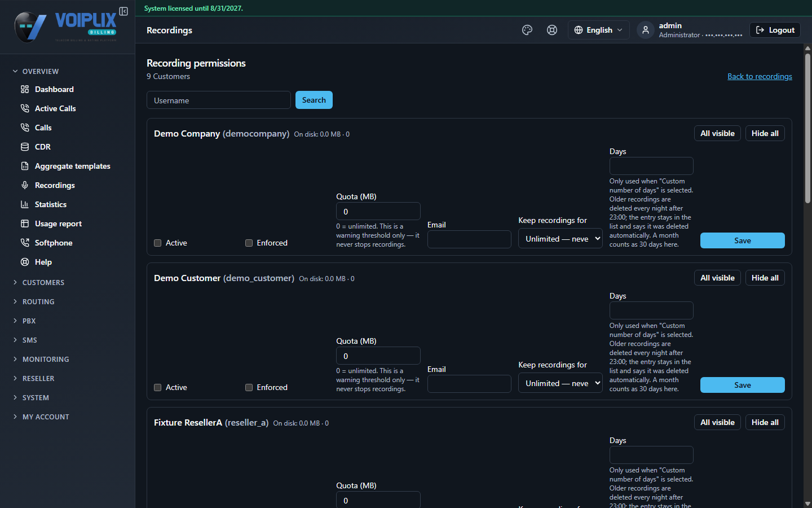This screenshot has width=812, height=508.
Task: Click All visible for Demo Customer
Action: 717,278
